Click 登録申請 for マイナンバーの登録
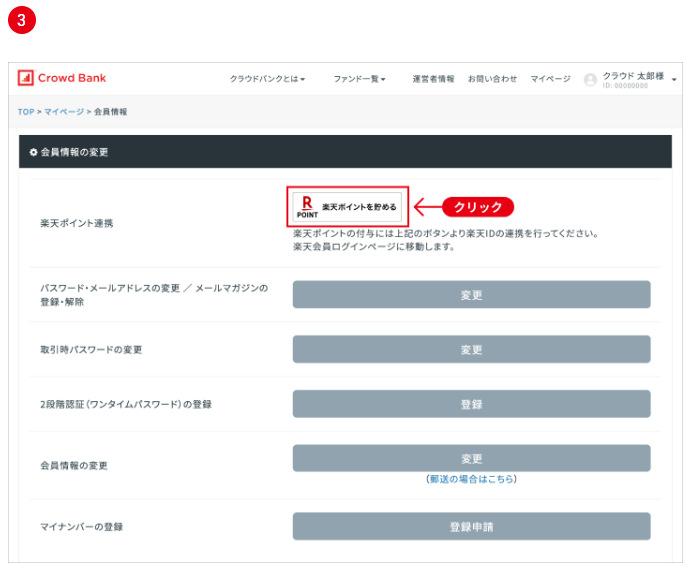 (x=471, y=526)
